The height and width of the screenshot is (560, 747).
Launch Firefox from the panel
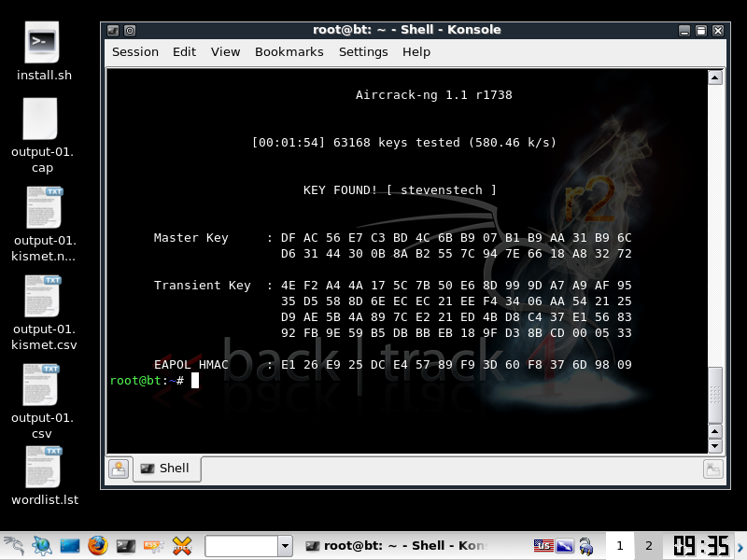coord(98,545)
